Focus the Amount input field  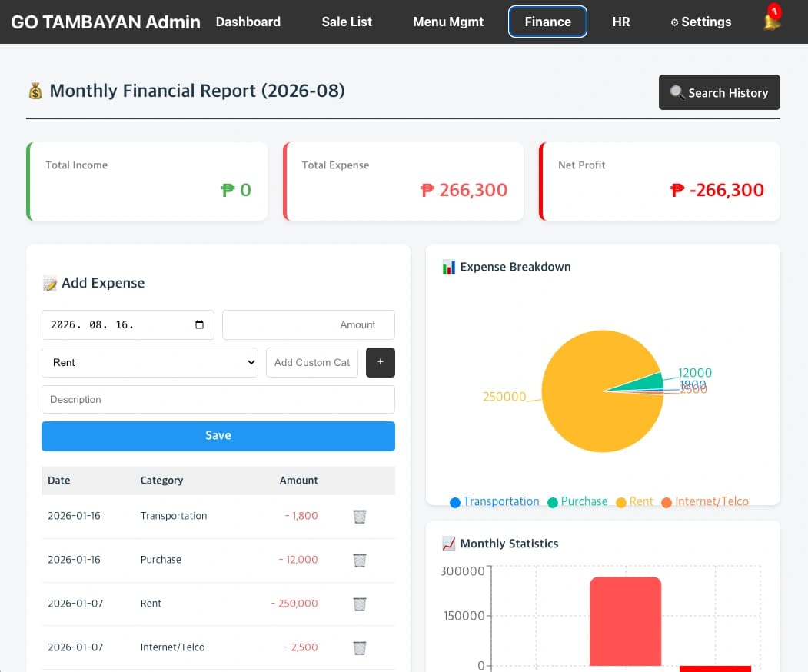click(308, 324)
